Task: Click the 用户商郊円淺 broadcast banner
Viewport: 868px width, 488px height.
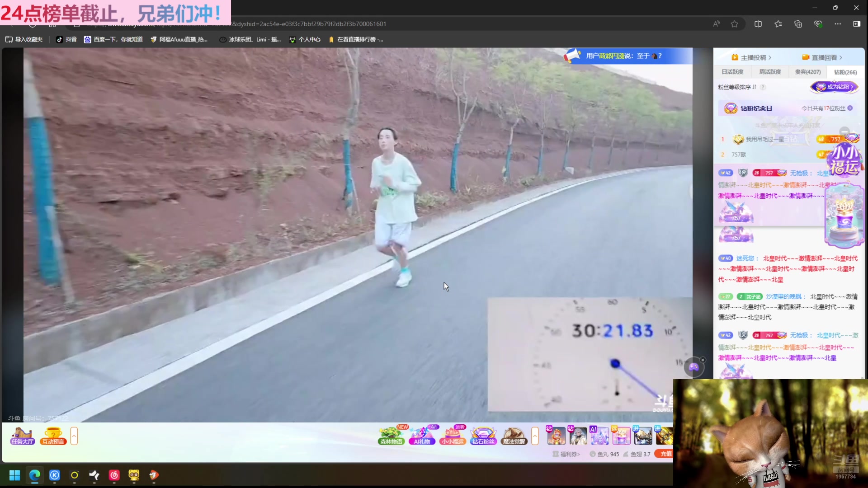Action: (x=627, y=56)
